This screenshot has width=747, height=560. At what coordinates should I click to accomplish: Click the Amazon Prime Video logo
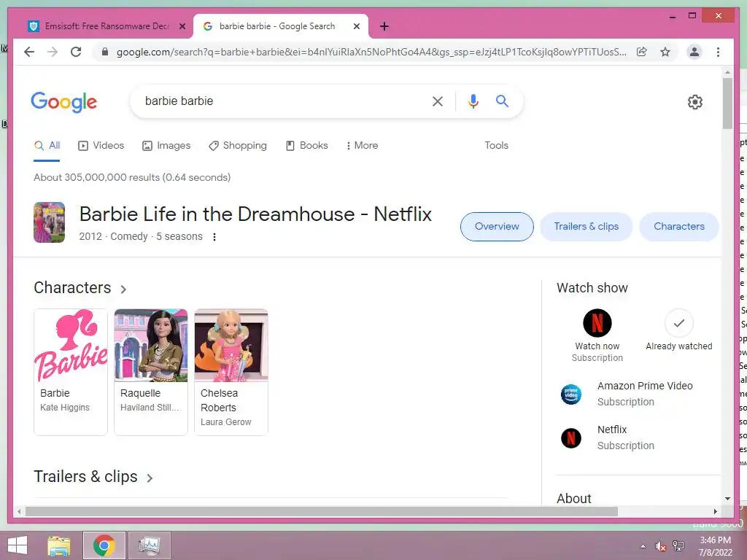pyautogui.click(x=570, y=394)
